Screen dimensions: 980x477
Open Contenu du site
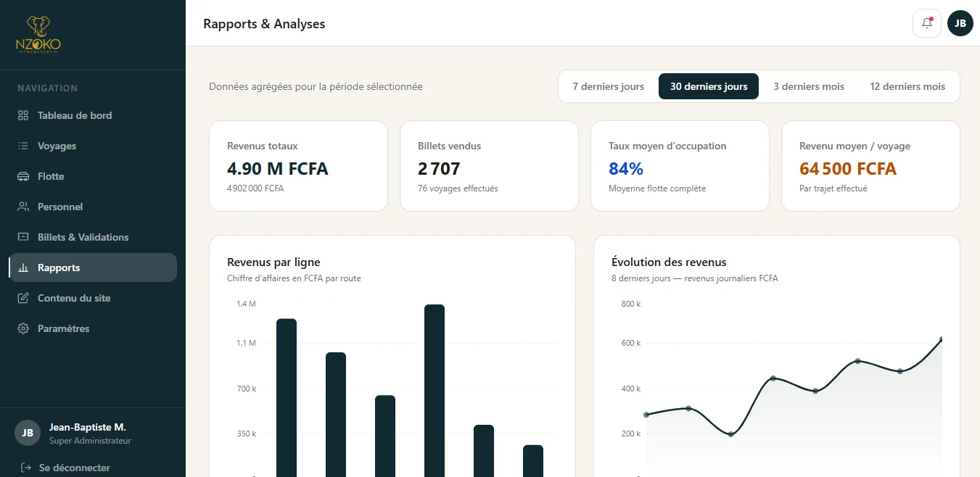93,298
